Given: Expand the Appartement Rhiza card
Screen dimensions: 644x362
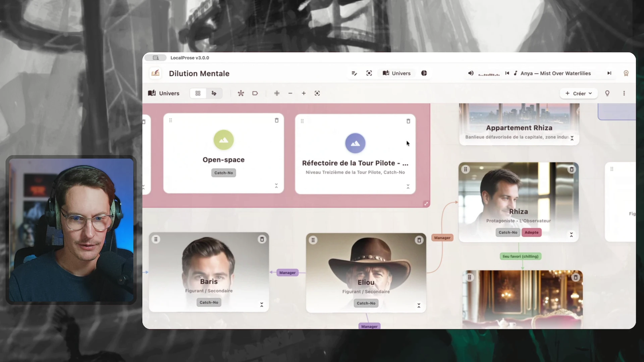Looking at the screenshot, I should point(572,138).
